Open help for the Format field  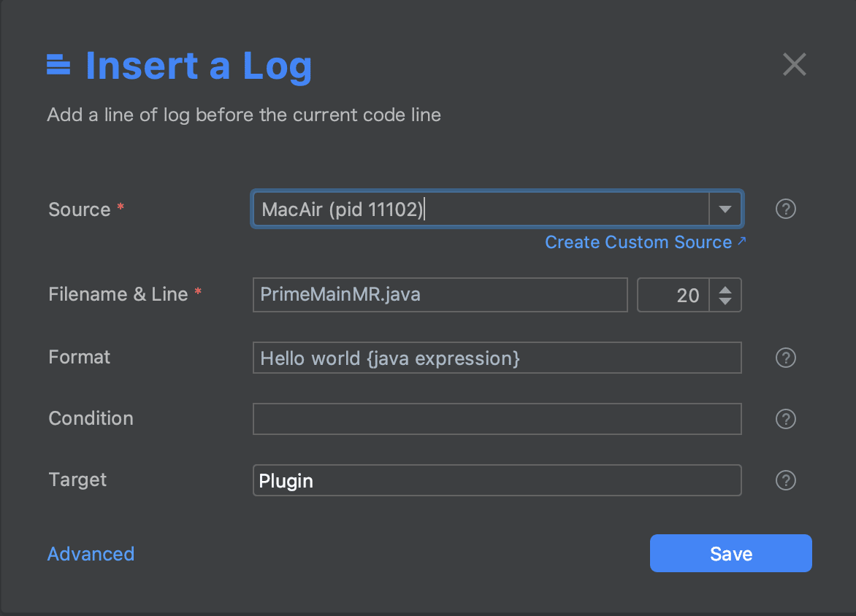coord(785,358)
